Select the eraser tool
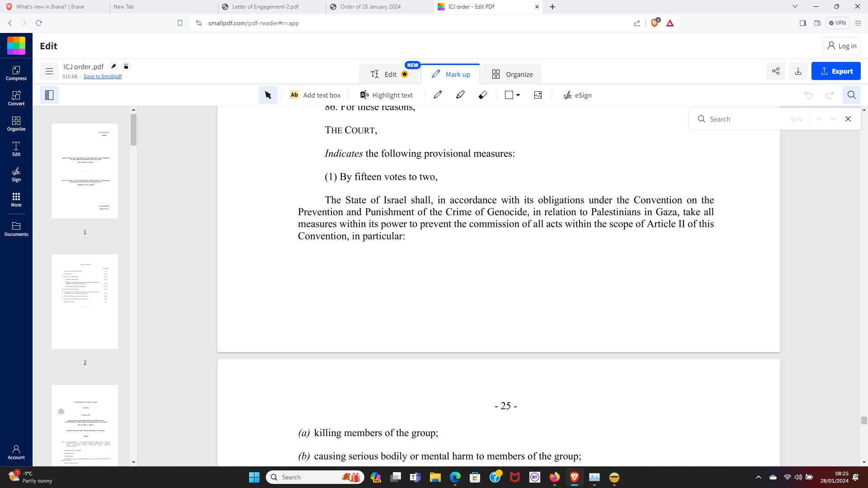The height and width of the screenshot is (488, 868). [483, 95]
